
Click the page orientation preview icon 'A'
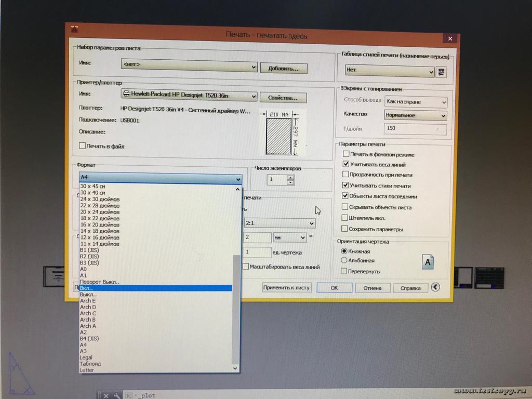tap(428, 262)
